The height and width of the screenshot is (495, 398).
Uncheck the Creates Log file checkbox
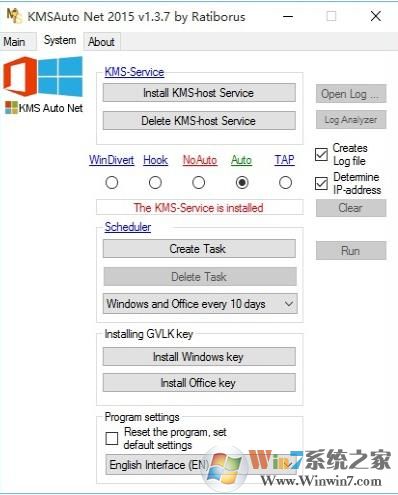[321, 154]
